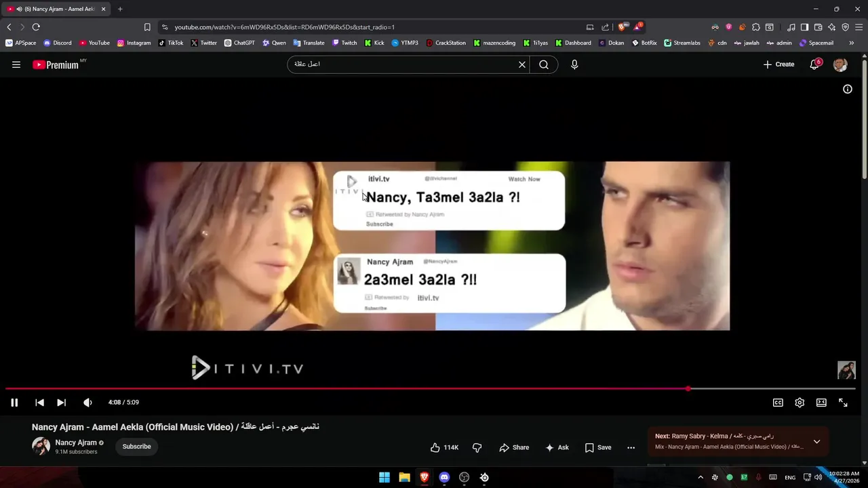Open Discord from taskbar
This screenshot has height=488, width=868.
pos(444,477)
